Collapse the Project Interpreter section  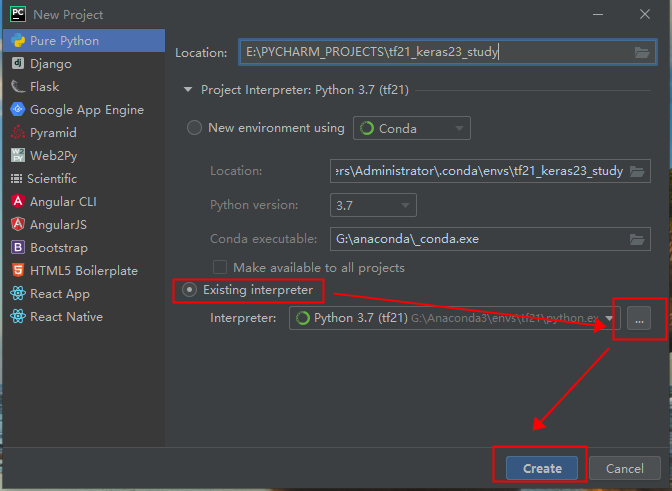[187, 90]
